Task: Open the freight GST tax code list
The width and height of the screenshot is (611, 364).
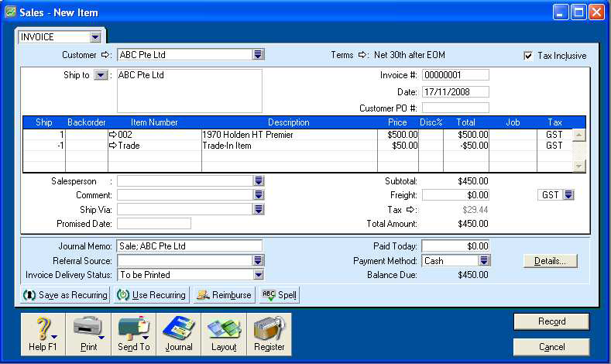Action: point(568,195)
